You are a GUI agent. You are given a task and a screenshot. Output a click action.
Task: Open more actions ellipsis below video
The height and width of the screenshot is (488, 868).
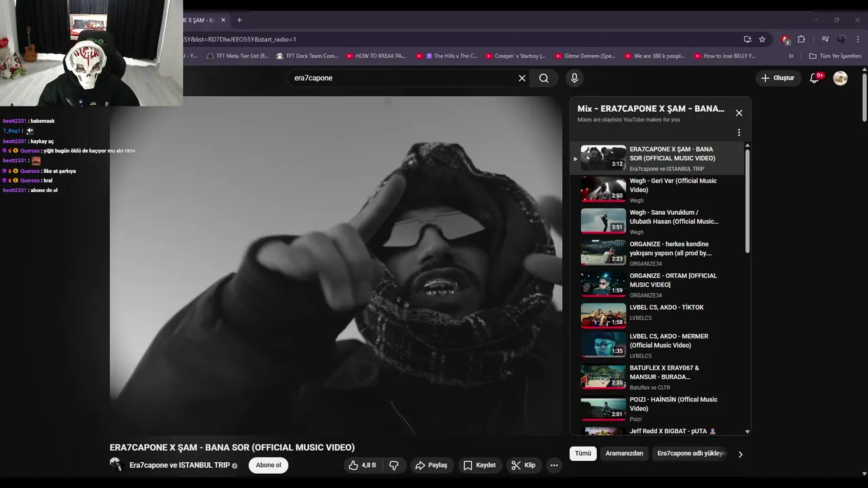pyautogui.click(x=554, y=465)
